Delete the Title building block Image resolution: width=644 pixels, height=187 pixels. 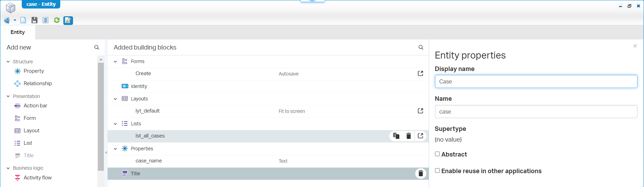[420, 173]
